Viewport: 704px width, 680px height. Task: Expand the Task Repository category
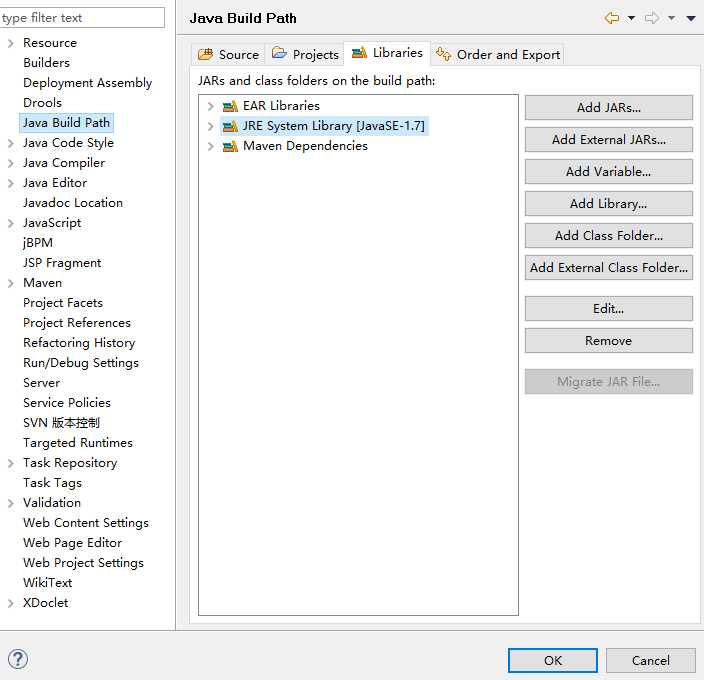point(11,463)
